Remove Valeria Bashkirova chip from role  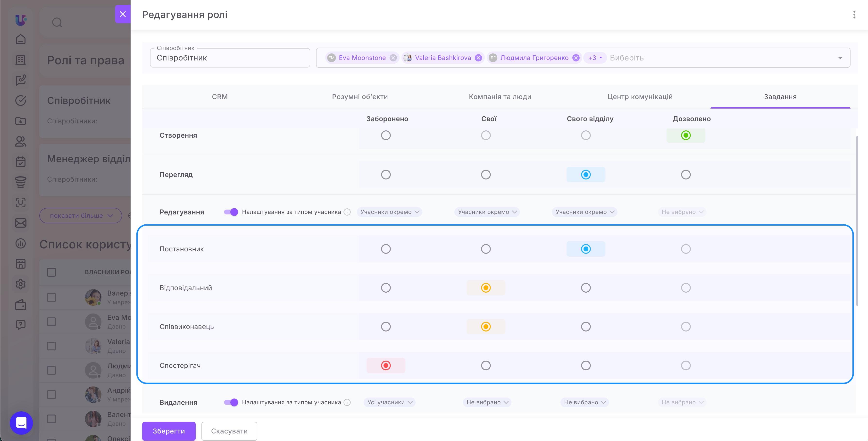478,58
